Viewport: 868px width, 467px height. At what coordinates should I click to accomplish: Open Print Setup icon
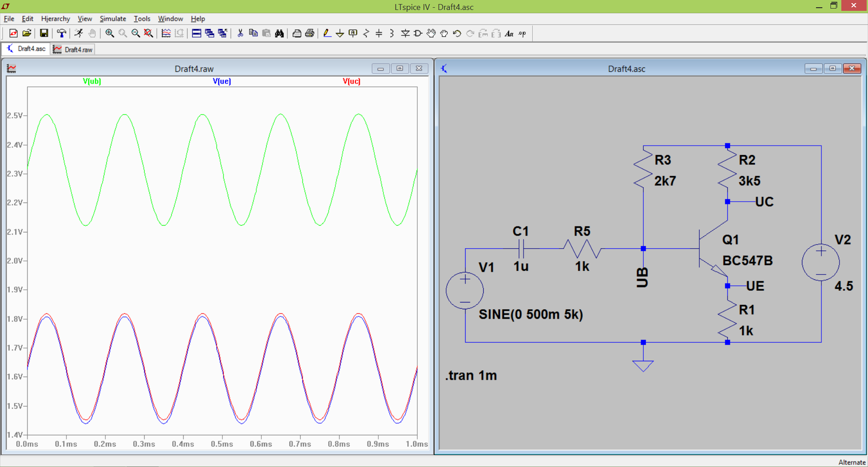[x=297, y=33]
